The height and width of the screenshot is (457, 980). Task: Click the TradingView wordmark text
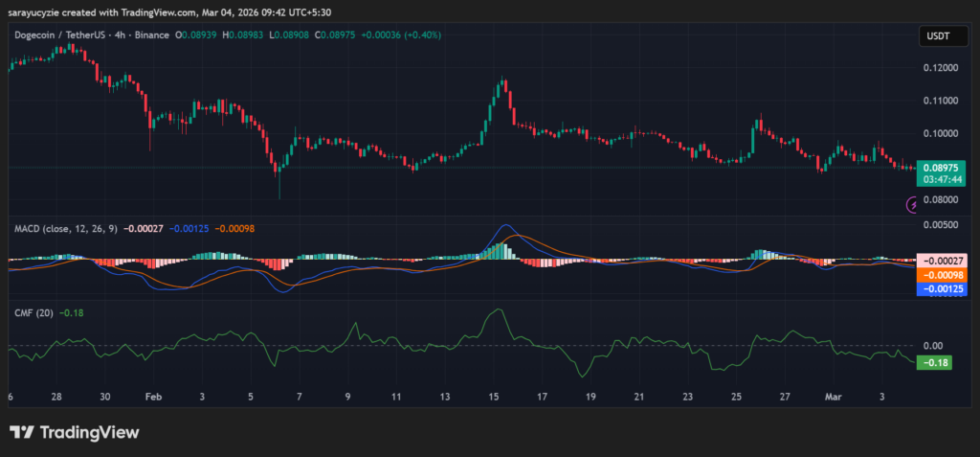89,432
